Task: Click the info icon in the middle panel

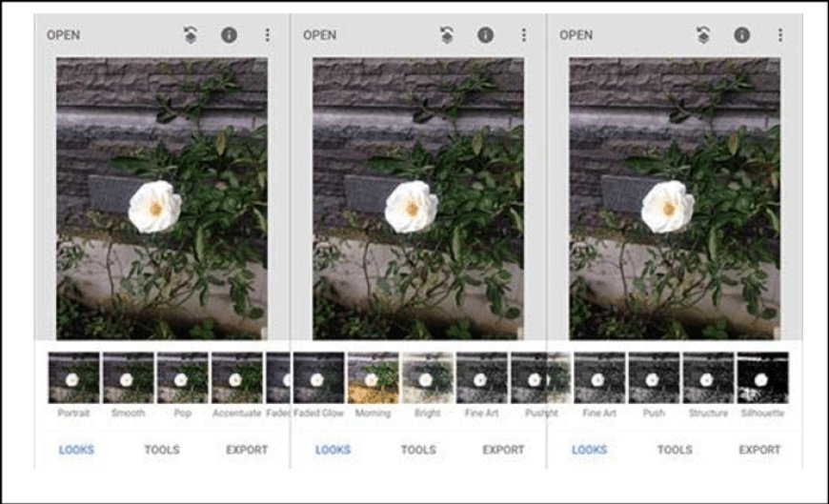Action: [485, 35]
